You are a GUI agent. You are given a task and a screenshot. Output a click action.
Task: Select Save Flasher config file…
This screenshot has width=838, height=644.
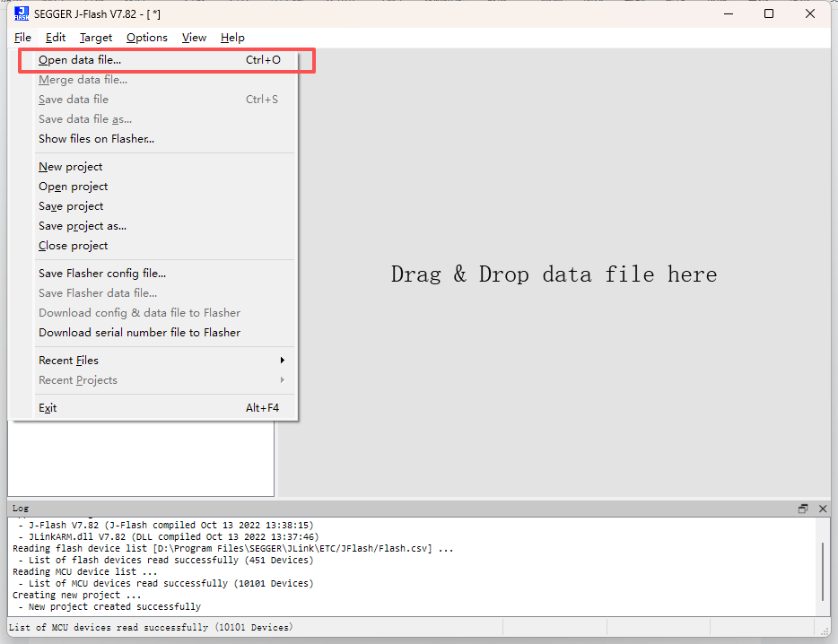point(160,274)
